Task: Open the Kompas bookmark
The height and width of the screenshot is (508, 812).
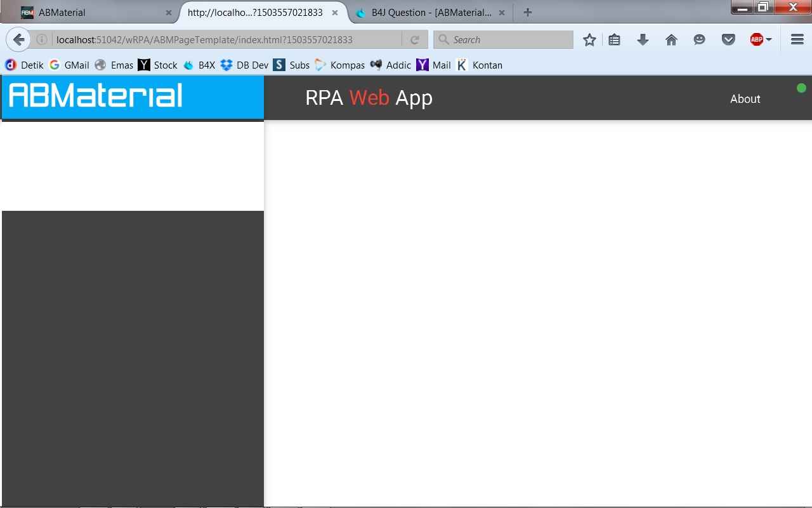Action: click(x=340, y=65)
